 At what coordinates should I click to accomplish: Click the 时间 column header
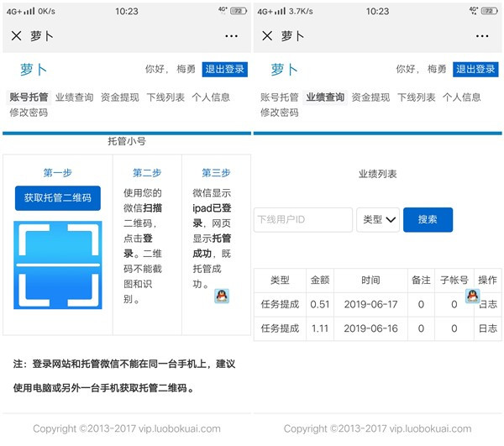pyautogui.click(x=370, y=281)
